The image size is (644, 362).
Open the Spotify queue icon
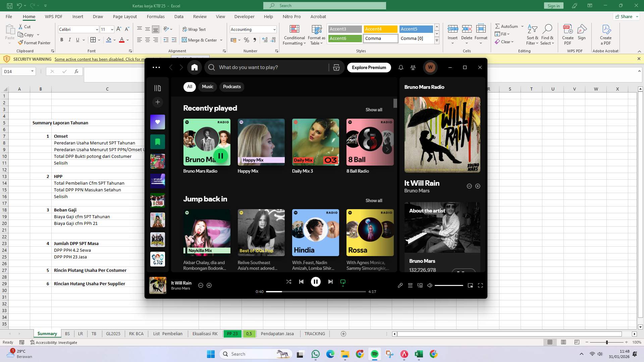click(410, 285)
